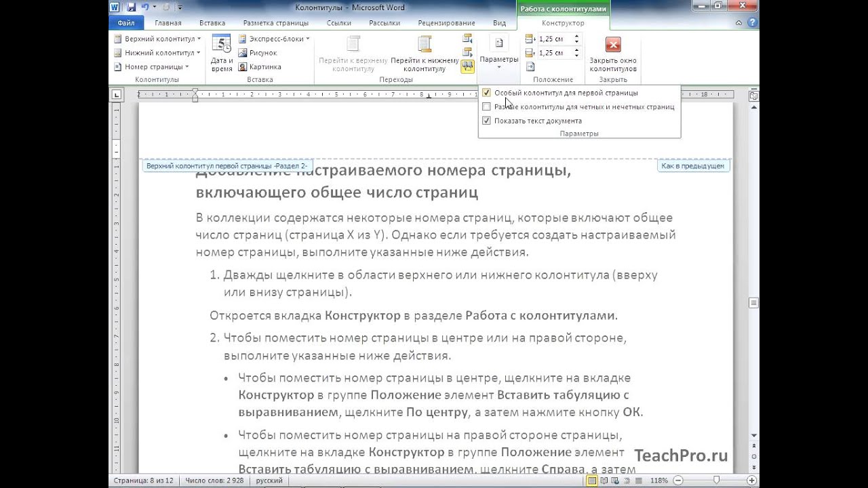Screen dimensions: 868x488
Task: Collapse the Параметры dropdown button
Action: pyautogui.click(x=498, y=52)
